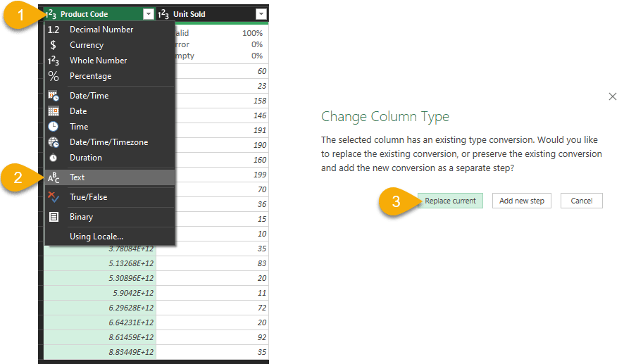Click the Time clock icon
Screen dimensions: 624x364
click(x=54, y=127)
